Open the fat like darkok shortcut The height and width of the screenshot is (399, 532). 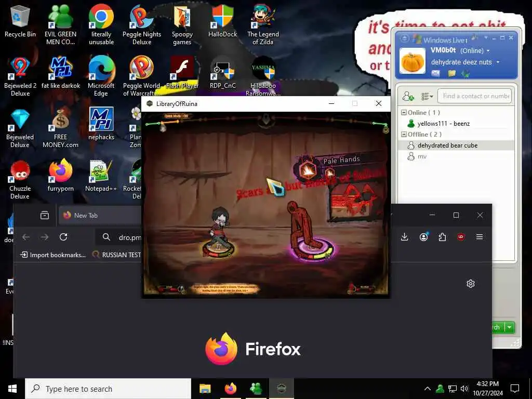pyautogui.click(x=60, y=73)
